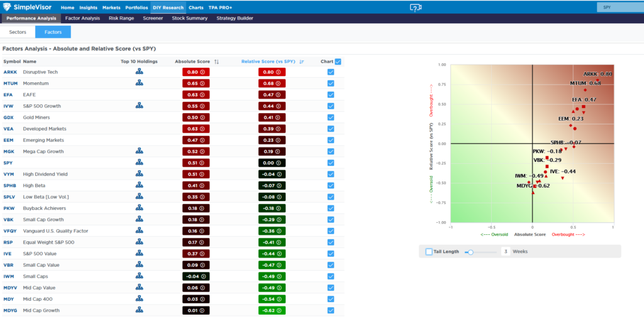Toggle Relative Score sort order icon
The image size is (644, 319).
[x=302, y=62]
